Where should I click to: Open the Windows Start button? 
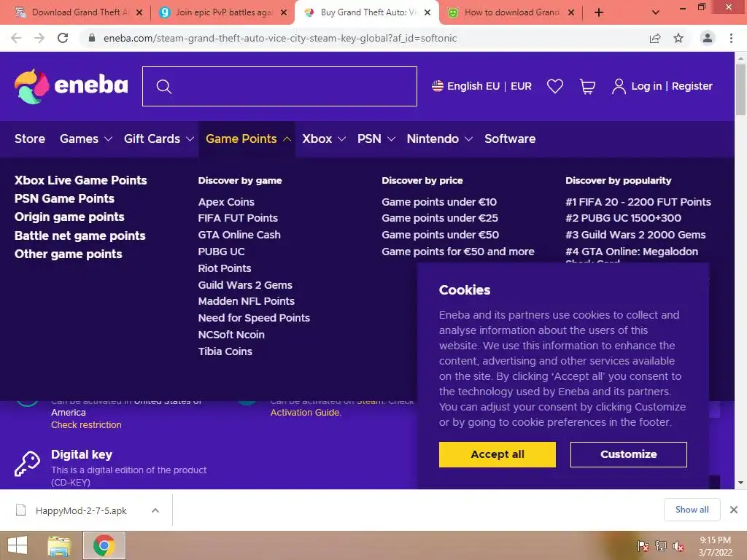(x=18, y=545)
